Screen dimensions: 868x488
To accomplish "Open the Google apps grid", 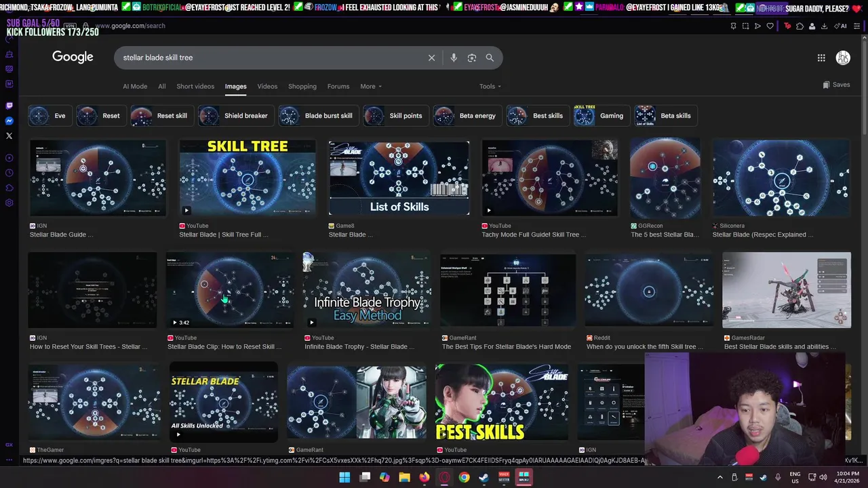I will pos(821,58).
